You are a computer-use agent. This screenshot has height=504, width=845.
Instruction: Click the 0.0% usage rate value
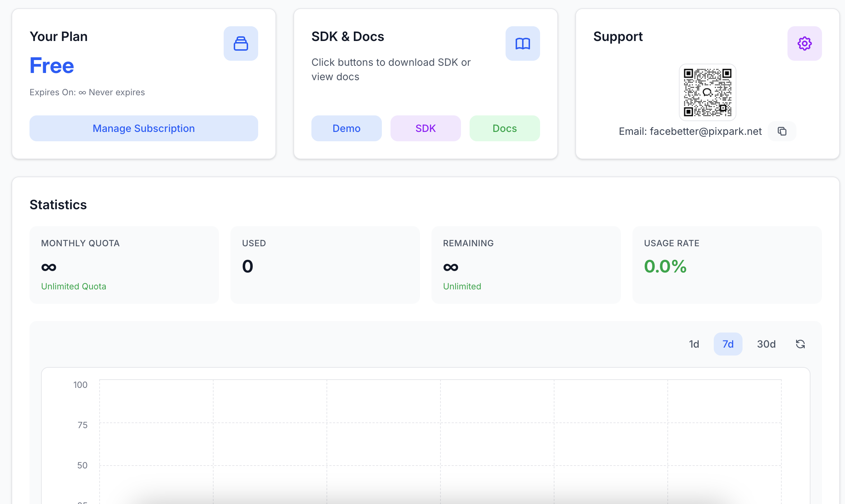click(665, 266)
